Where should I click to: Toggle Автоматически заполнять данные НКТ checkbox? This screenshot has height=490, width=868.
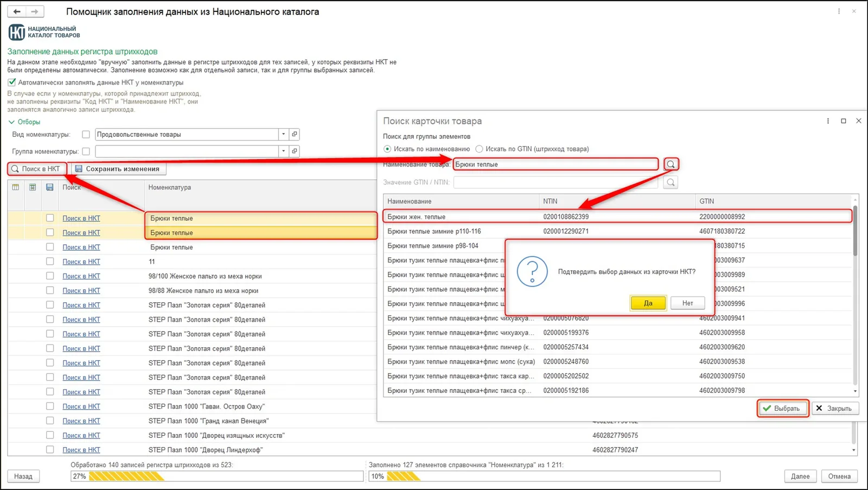point(12,82)
